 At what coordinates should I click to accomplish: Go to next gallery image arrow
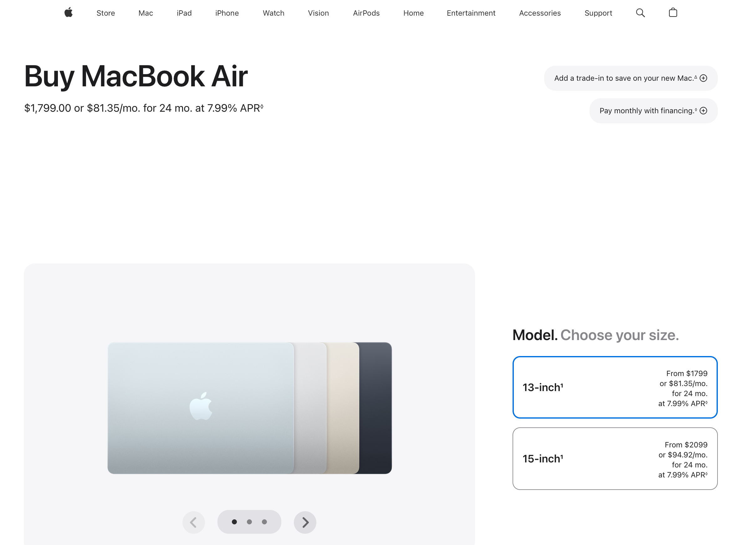(x=305, y=522)
